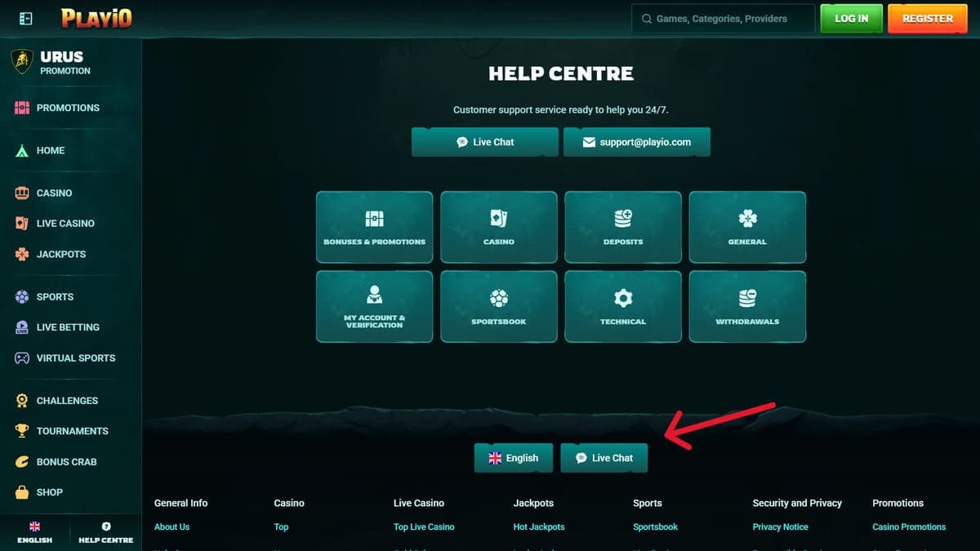Open General help category tile
The height and width of the screenshot is (551, 980).
[747, 227]
